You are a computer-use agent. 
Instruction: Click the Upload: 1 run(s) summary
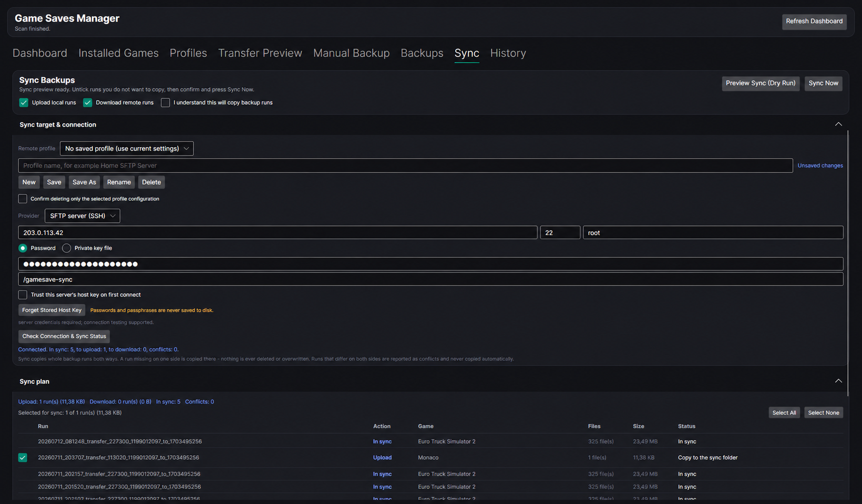coord(52,402)
